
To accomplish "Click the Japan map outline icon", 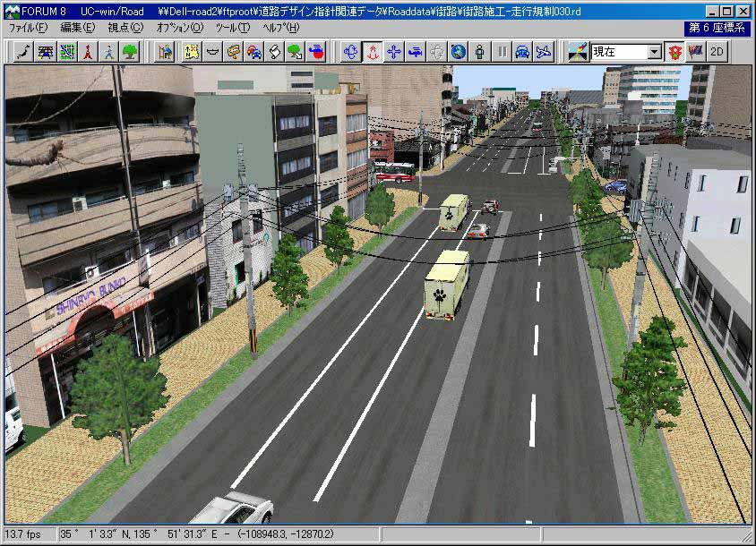I will pos(22,52).
